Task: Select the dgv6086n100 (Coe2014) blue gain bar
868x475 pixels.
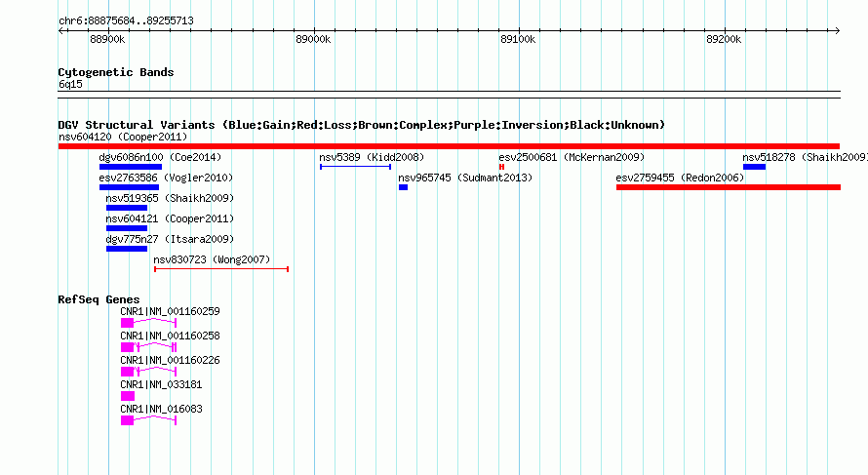Action: pos(131,167)
